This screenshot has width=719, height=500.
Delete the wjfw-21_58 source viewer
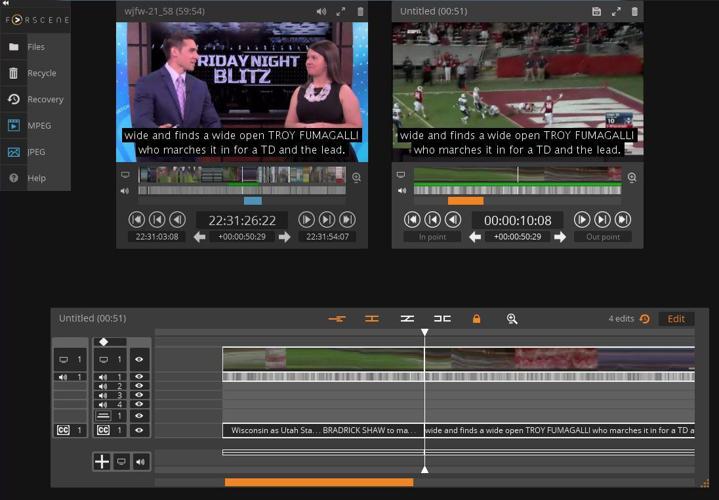point(360,11)
